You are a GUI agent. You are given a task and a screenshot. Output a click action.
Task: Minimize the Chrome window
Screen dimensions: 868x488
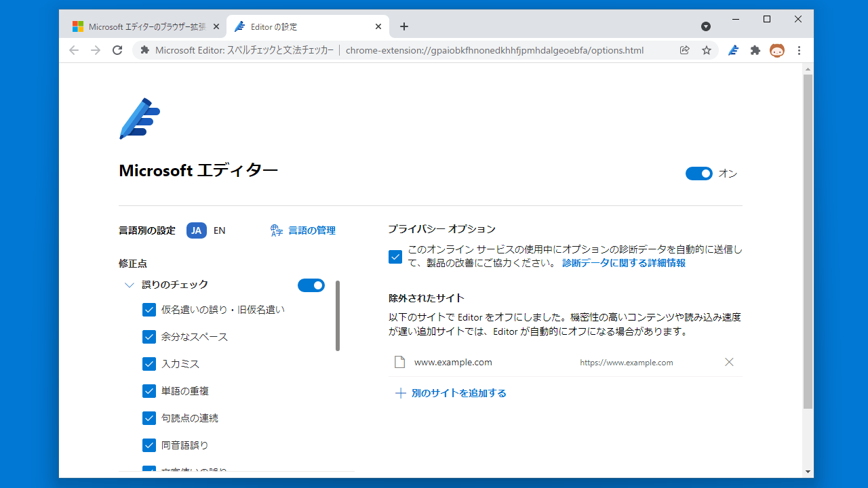click(736, 19)
